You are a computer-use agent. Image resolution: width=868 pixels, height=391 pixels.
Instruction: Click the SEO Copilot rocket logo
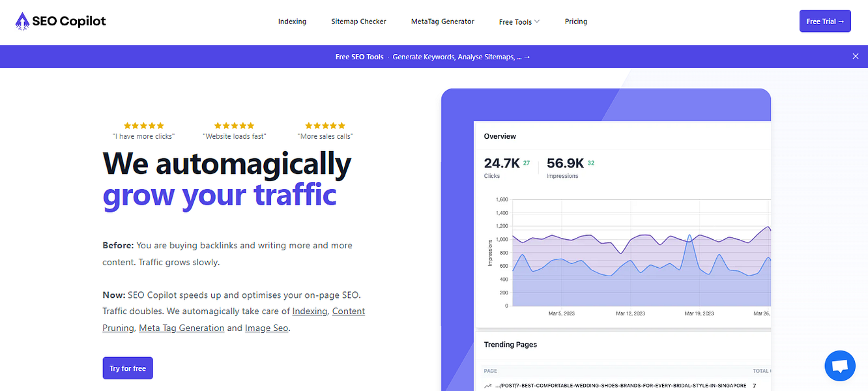point(23,20)
